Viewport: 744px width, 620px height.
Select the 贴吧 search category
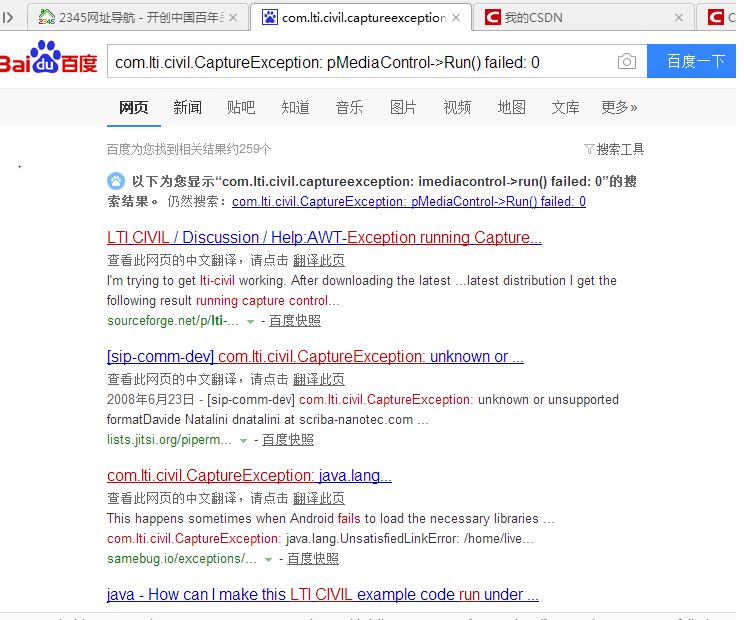tap(241, 108)
